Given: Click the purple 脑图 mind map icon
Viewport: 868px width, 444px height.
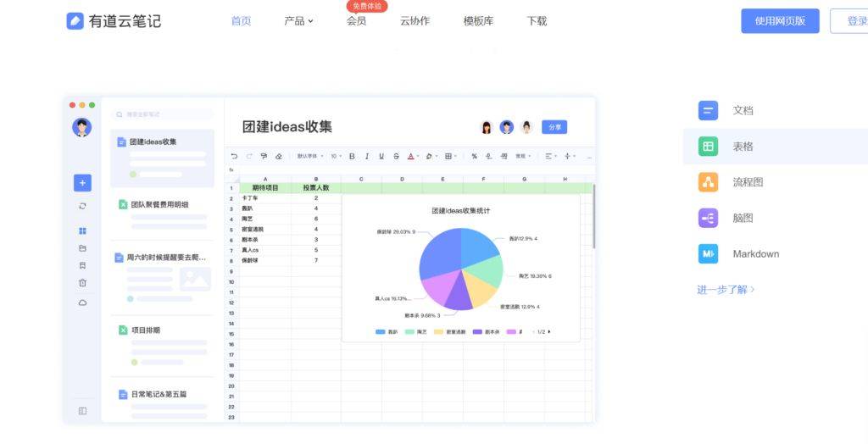Looking at the screenshot, I should (x=708, y=218).
